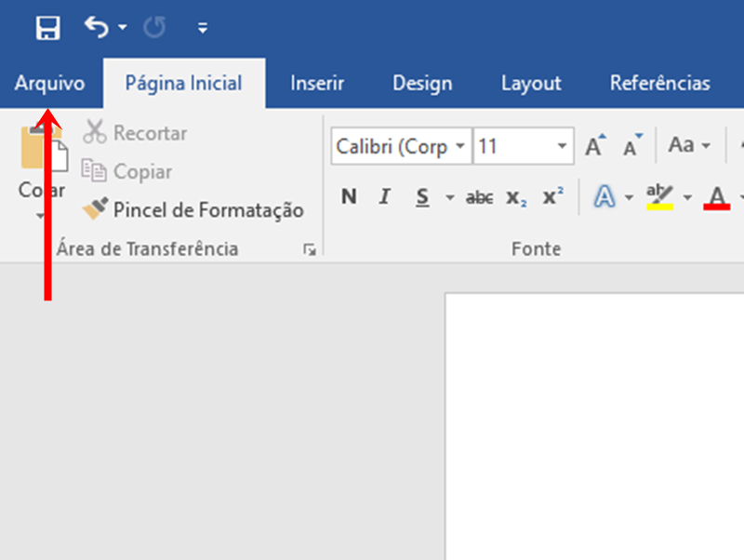Expand the font size 11 dropdown
The image size is (744, 560).
point(562,146)
